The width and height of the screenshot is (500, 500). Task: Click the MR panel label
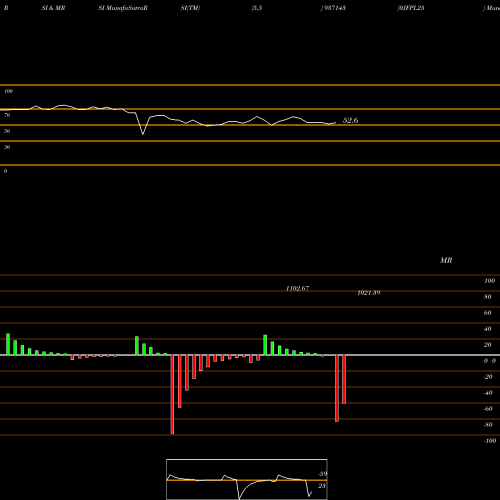[x=446, y=260]
